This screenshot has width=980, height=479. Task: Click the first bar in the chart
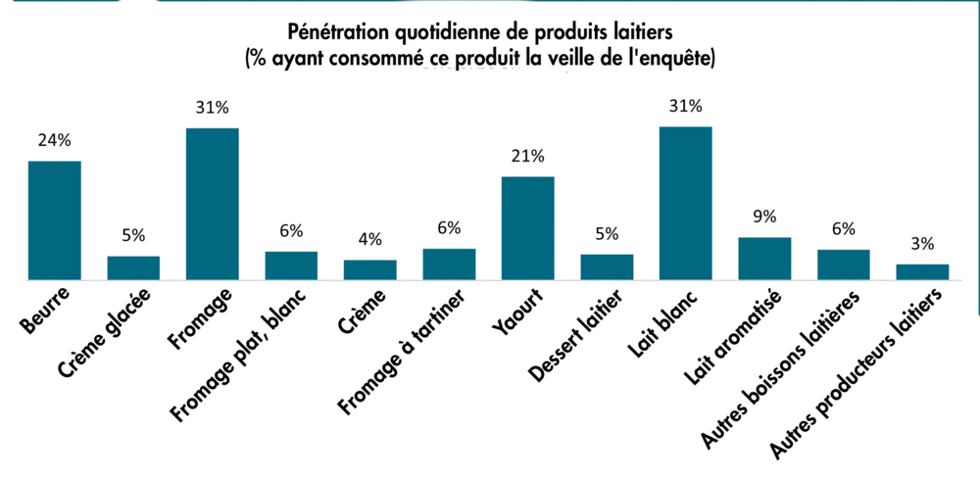tap(55, 218)
